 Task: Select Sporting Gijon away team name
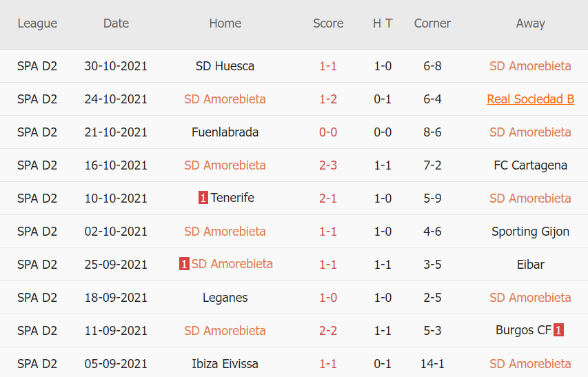tap(530, 232)
